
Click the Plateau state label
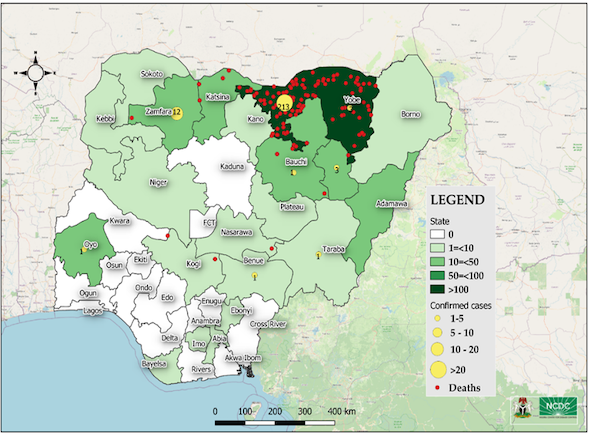click(x=292, y=207)
